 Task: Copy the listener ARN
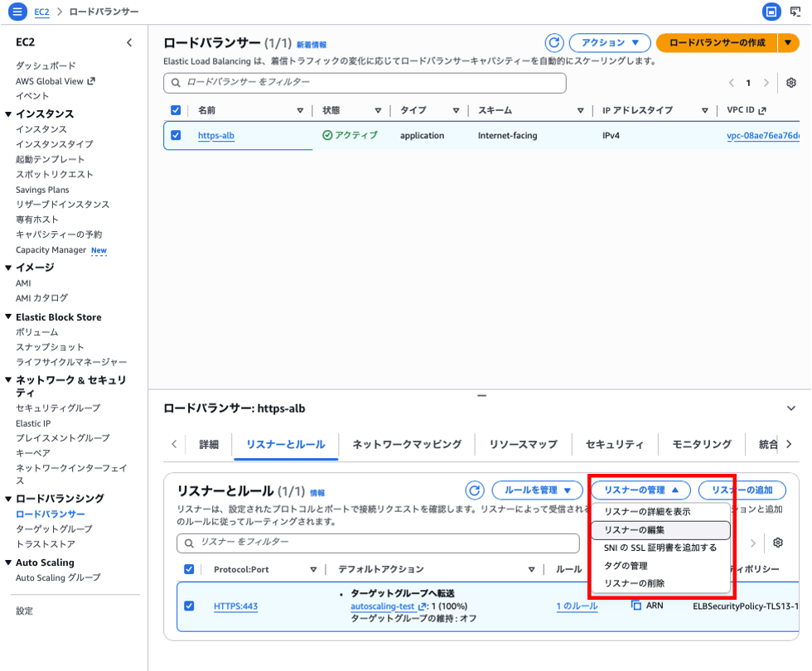[x=636, y=606]
